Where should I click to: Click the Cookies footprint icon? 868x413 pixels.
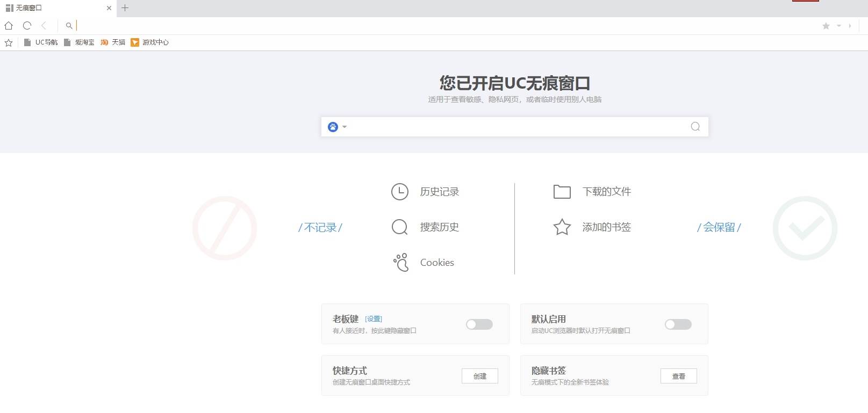pyautogui.click(x=401, y=262)
